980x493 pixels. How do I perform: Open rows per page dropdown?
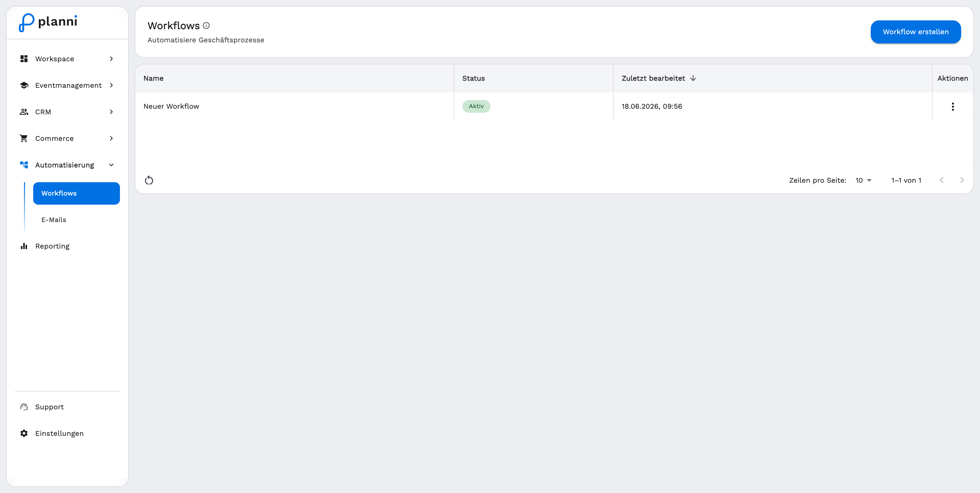tap(863, 180)
